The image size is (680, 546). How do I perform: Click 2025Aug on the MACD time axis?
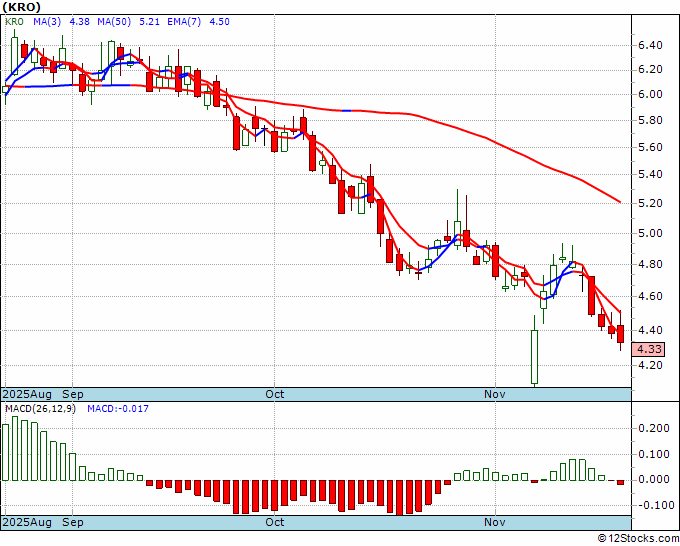[27, 522]
